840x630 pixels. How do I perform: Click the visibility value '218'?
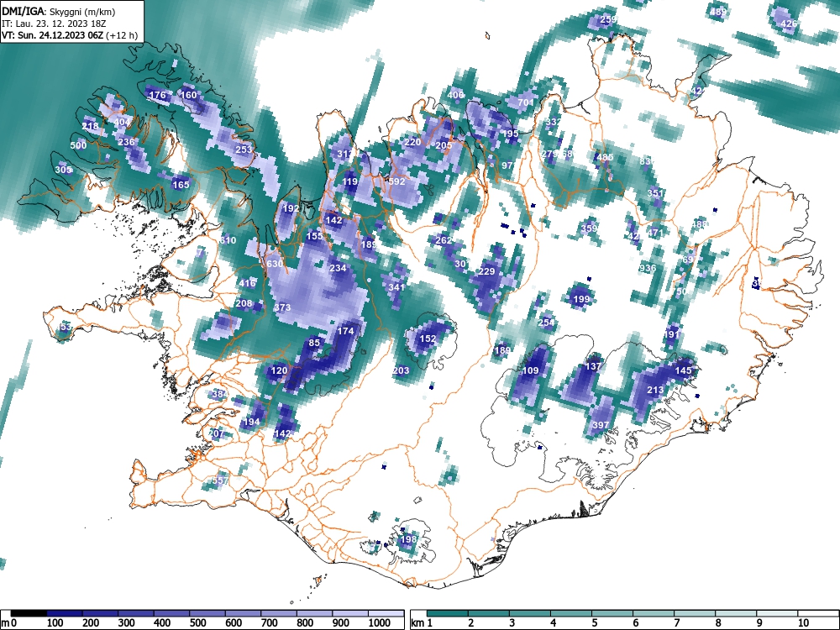90,127
